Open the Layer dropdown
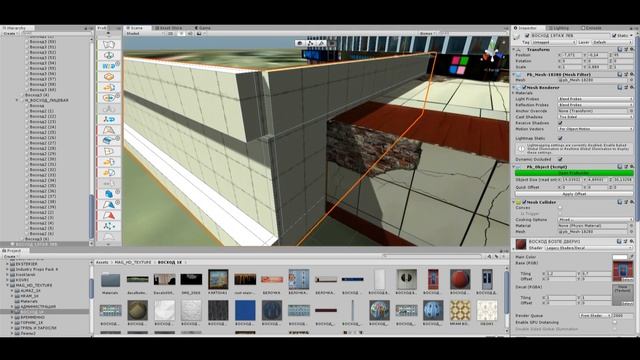The image size is (640, 360). (612, 42)
